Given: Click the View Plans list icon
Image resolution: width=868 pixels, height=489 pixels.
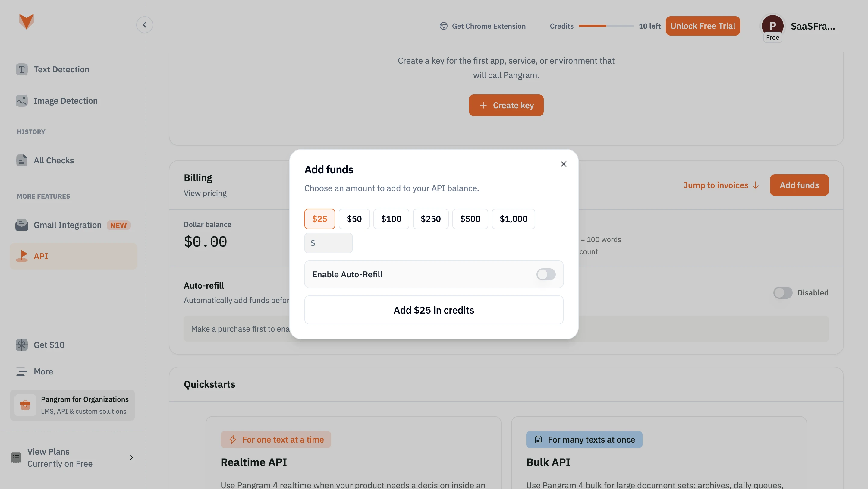Looking at the screenshot, I should pos(16,458).
